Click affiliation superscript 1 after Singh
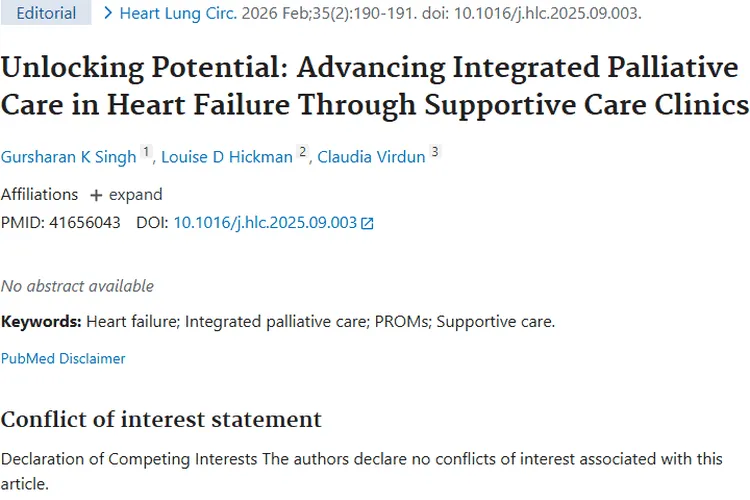This screenshot has height=500, width=750. 146,152
